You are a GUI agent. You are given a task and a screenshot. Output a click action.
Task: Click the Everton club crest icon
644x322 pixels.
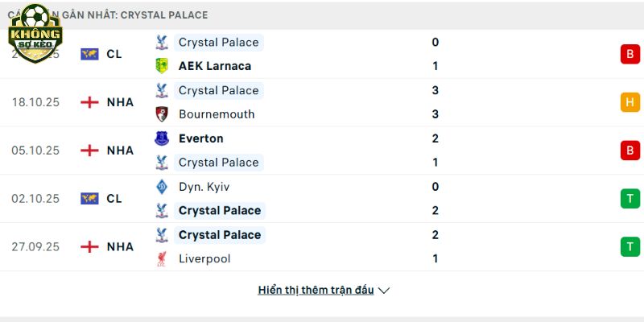coord(161,138)
